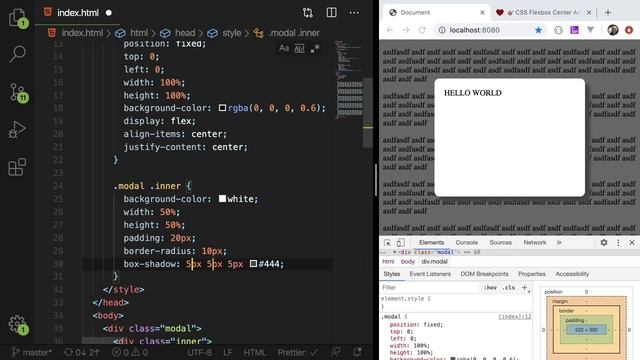The image size is (640, 360).
Task: Click LF end of line selector
Action: [x=228, y=352]
